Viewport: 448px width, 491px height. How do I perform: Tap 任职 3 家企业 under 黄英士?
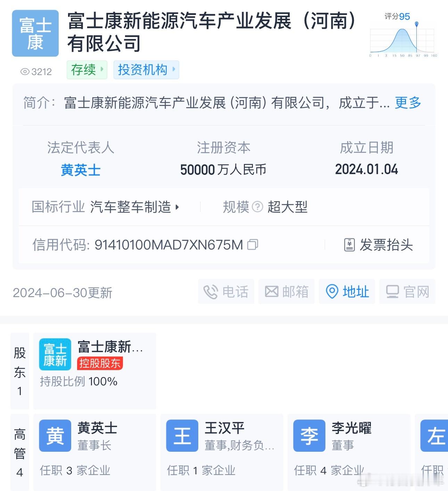[x=75, y=470]
